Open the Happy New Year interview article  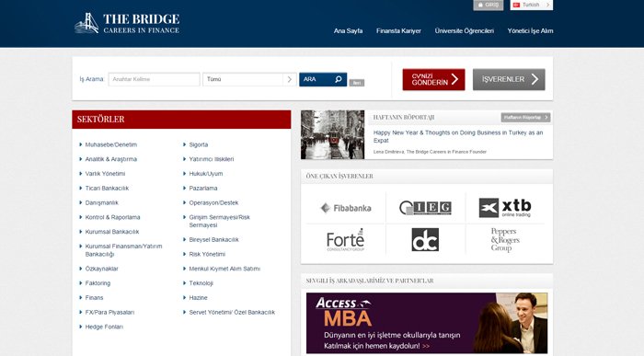coord(458,136)
